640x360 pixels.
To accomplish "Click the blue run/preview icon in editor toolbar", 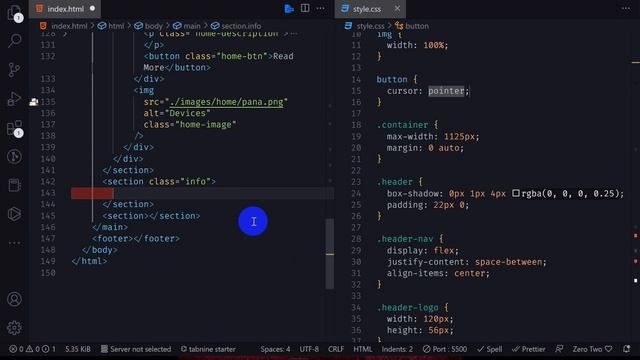I will coord(289,9).
